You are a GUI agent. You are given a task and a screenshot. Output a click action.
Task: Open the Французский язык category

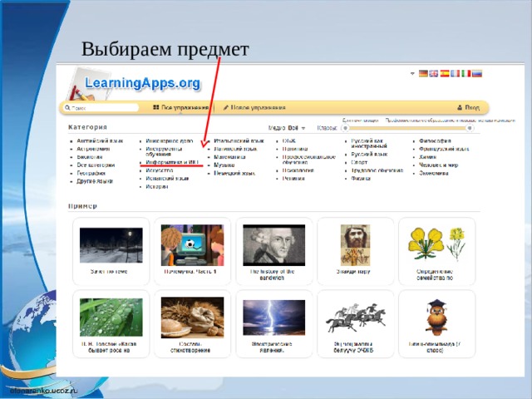(x=444, y=149)
